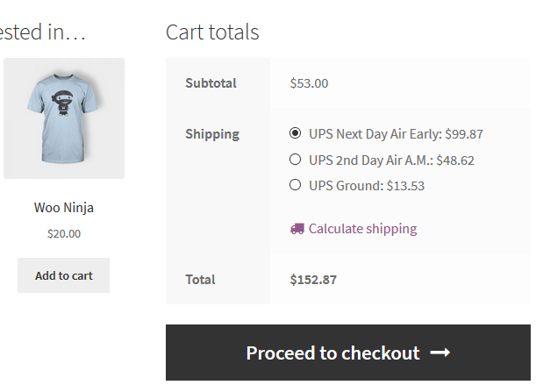The image size is (543, 392).
Task: Select the UPS Next Day Air Early radio button
Action: [x=295, y=134]
